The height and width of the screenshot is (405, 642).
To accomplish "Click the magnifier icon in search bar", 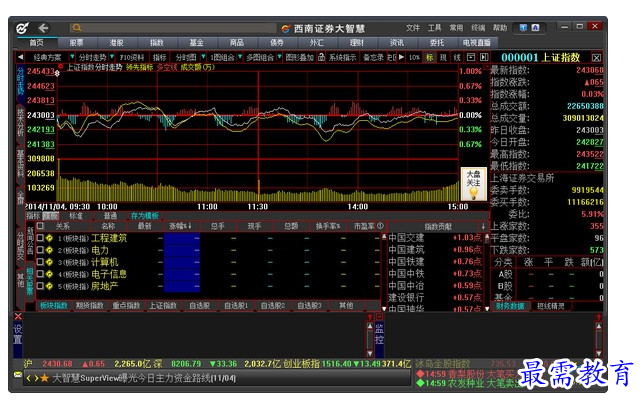I will coord(77,28).
